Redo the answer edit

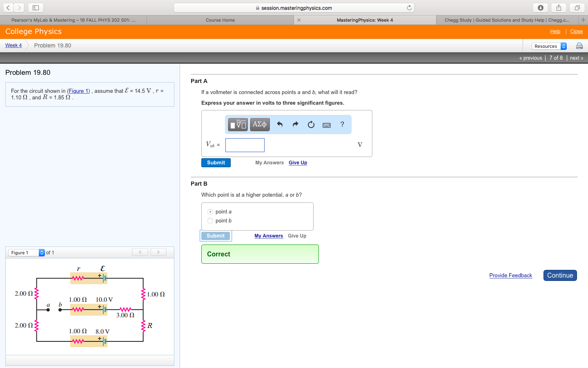(295, 124)
